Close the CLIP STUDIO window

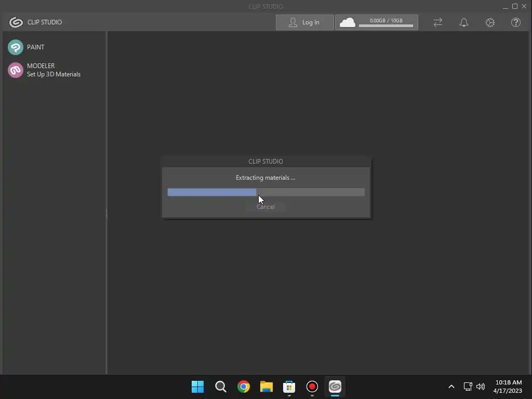tap(524, 6)
